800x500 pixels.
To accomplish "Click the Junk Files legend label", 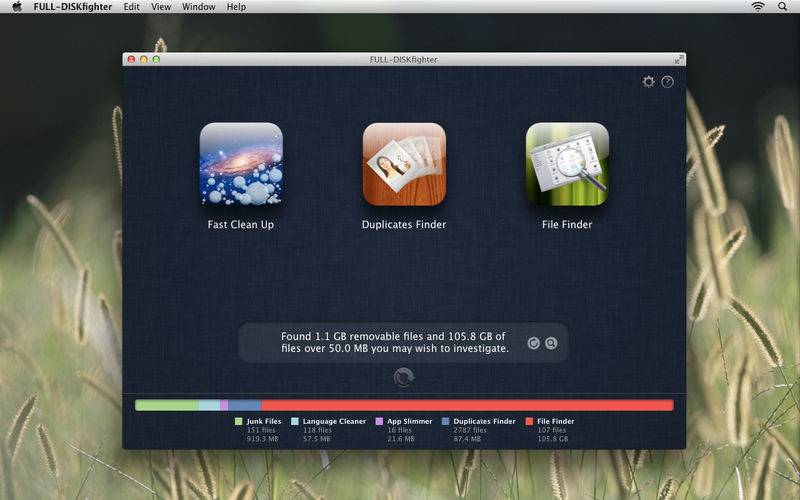I will pyautogui.click(x=263, y=422).
